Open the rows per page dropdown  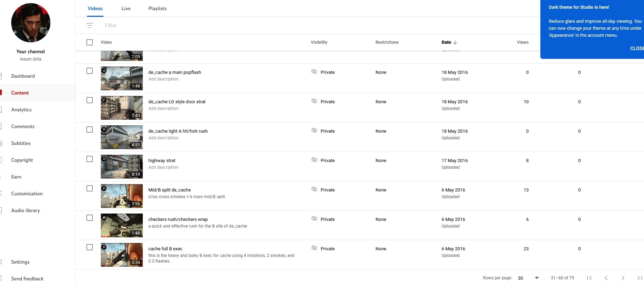point(528,278)
